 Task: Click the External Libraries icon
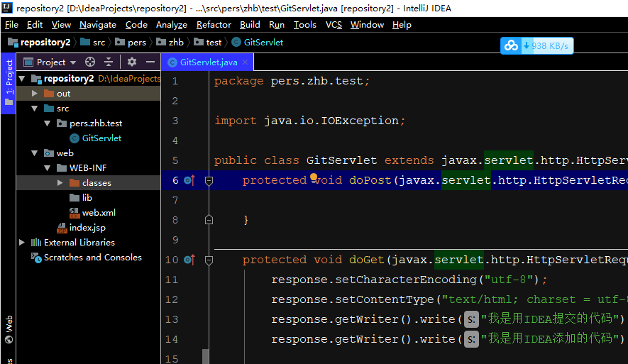pos(36,242)
